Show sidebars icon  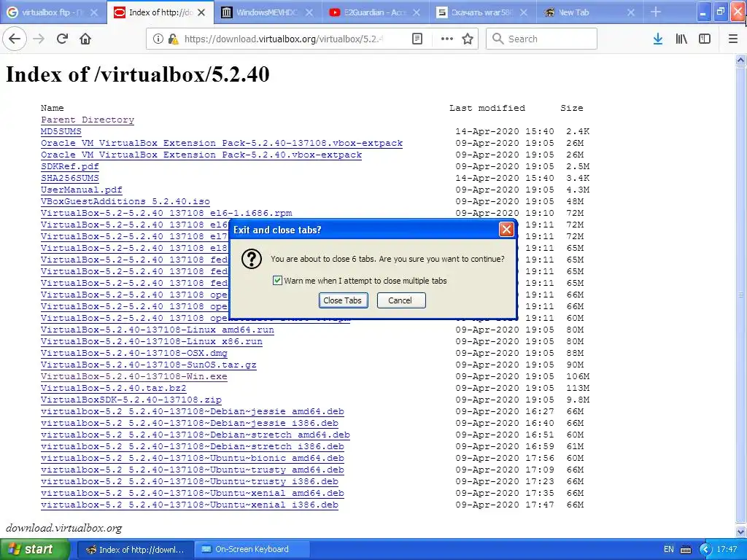pyautogui.click(x=705, y=39)
